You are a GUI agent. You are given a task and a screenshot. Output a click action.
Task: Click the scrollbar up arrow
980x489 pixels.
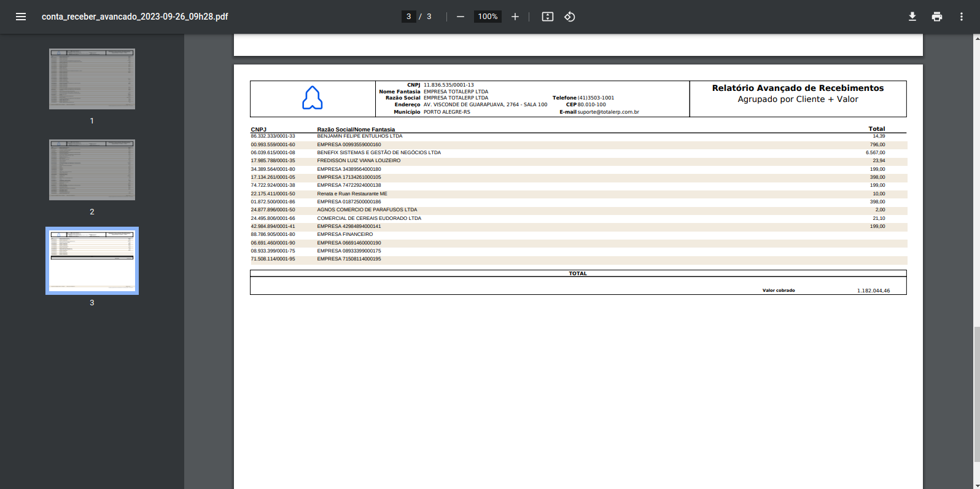pyautogui.click(x=976, y=38)
